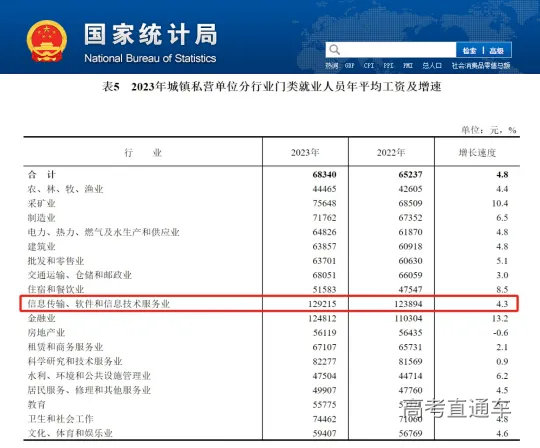
Task: Click the 2022 total value 65237
Action: coord(410,175)
